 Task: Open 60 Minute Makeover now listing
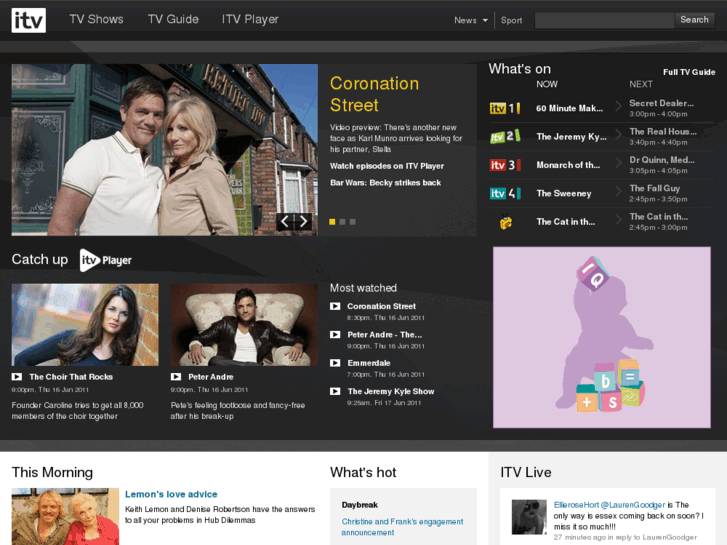[x=569, y=109]
